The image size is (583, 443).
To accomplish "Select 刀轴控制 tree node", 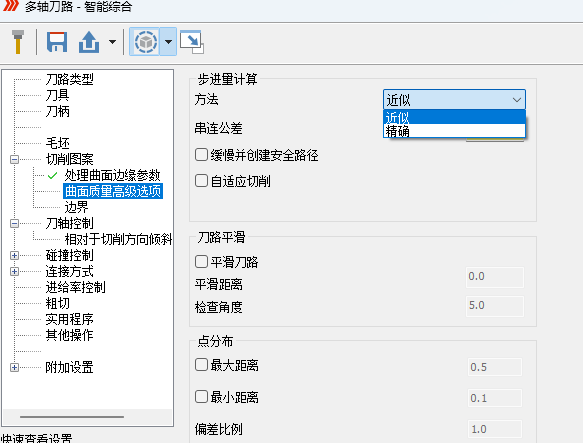I will [x=70, y=223].
